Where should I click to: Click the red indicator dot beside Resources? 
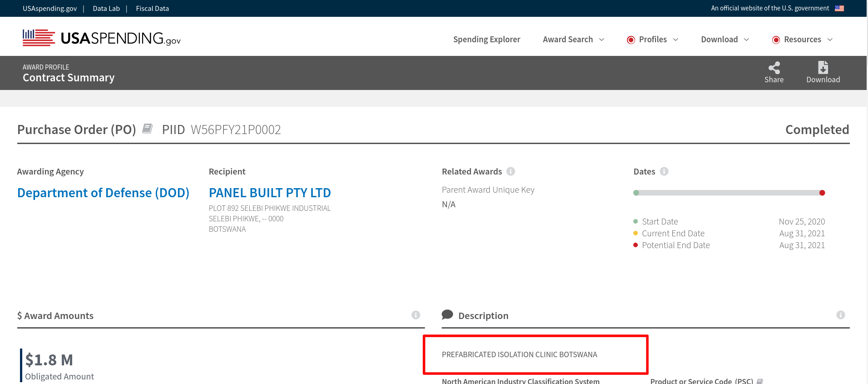click(776, 40)
